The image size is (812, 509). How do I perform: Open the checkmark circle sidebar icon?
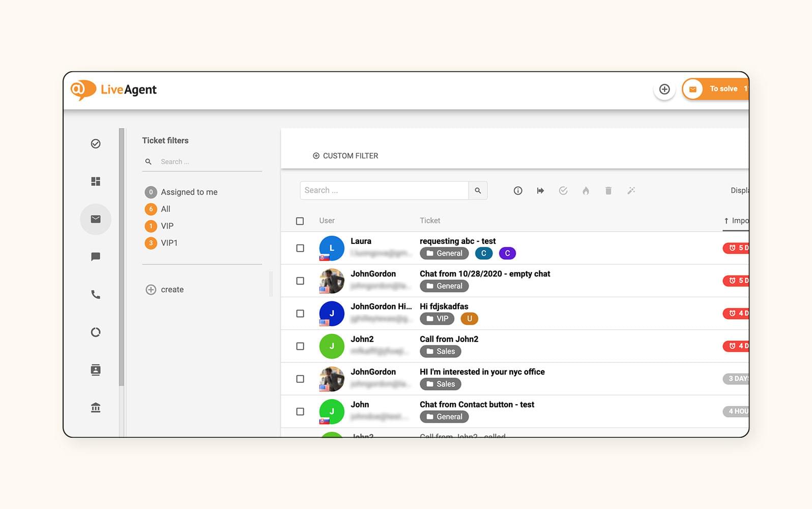(x=96, y=144)
